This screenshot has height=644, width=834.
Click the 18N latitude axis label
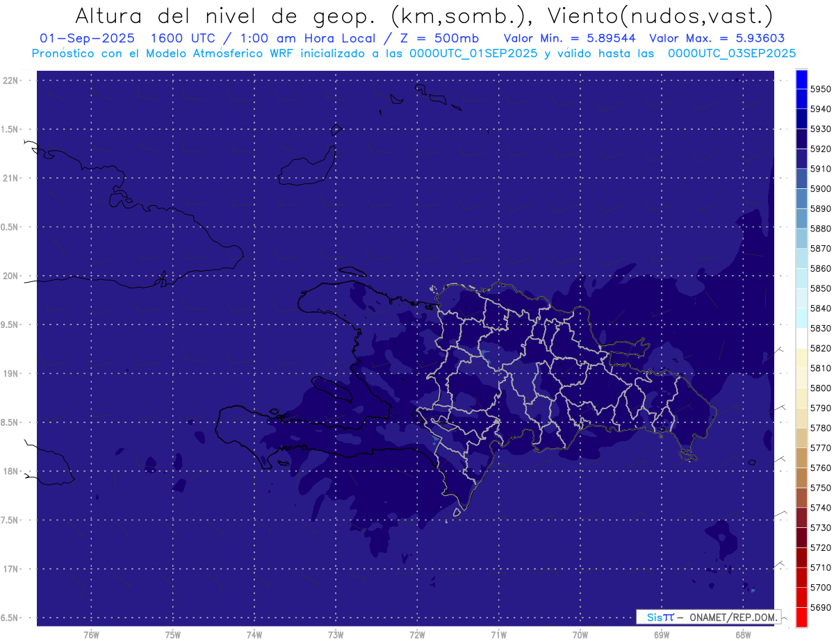12,471
